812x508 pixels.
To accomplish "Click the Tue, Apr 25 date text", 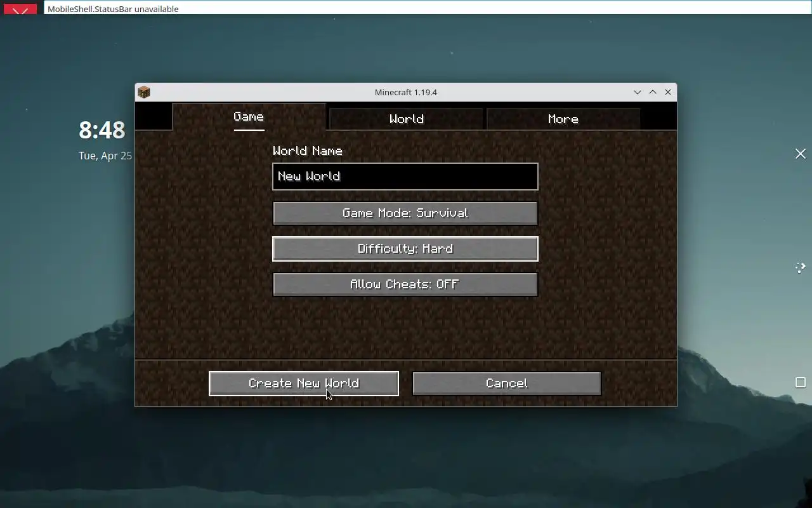I will (x=105, y=156).
